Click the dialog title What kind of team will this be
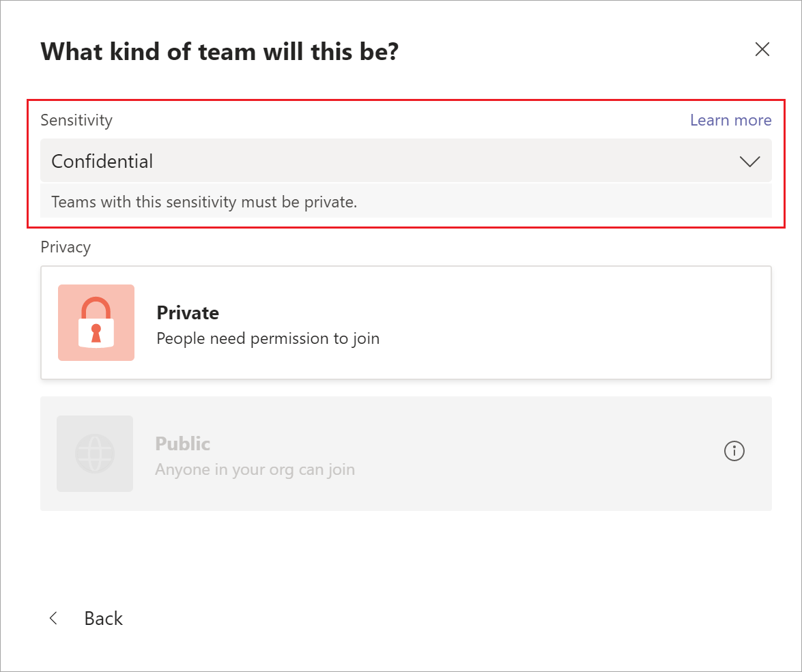 pos(220,50)
